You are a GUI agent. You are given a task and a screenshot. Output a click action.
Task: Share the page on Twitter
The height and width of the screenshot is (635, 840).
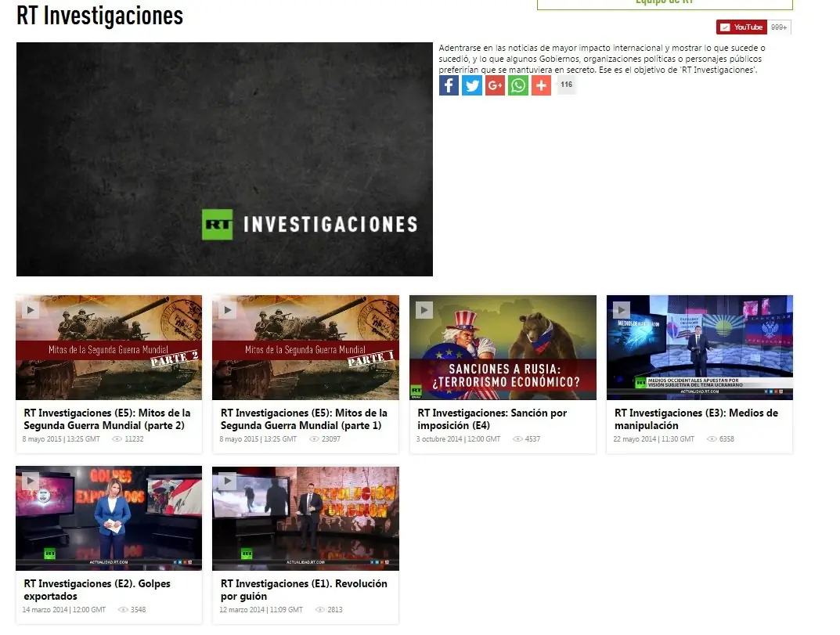[x=472, y=85]
